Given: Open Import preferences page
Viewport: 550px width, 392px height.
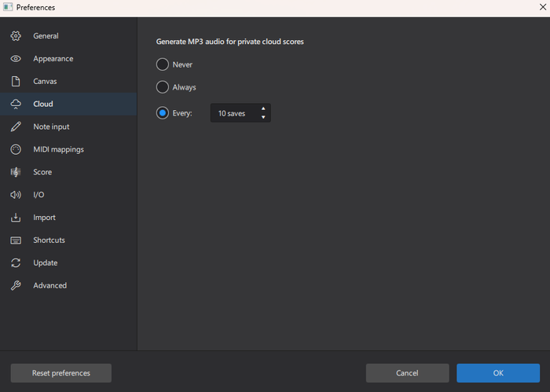Looking at the screenshot, I should coord(68,218).
